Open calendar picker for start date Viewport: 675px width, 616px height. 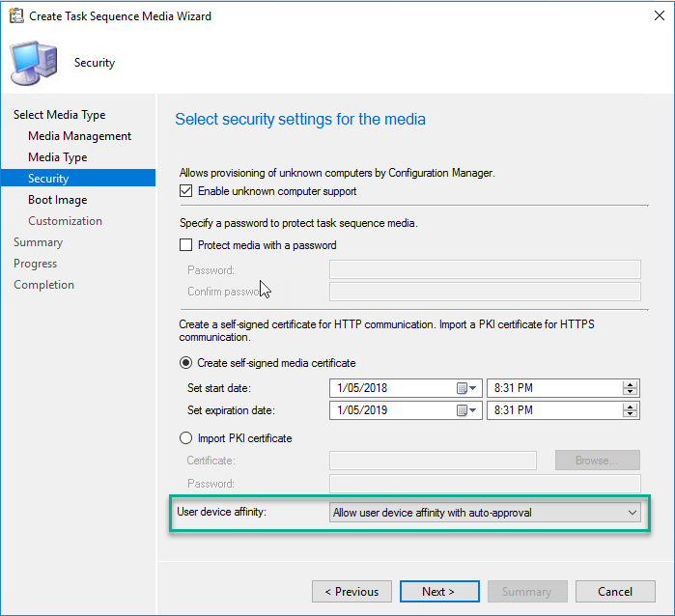pyautogui.click(x=462, y=388)
